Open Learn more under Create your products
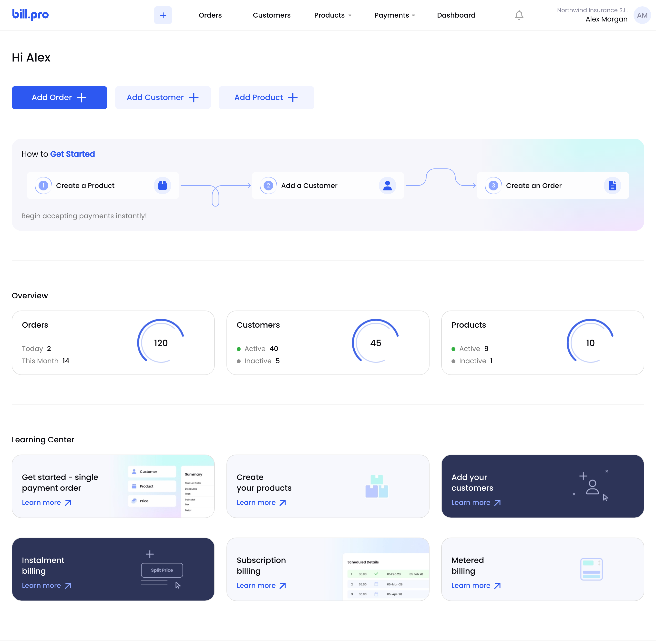 point(261,503)
